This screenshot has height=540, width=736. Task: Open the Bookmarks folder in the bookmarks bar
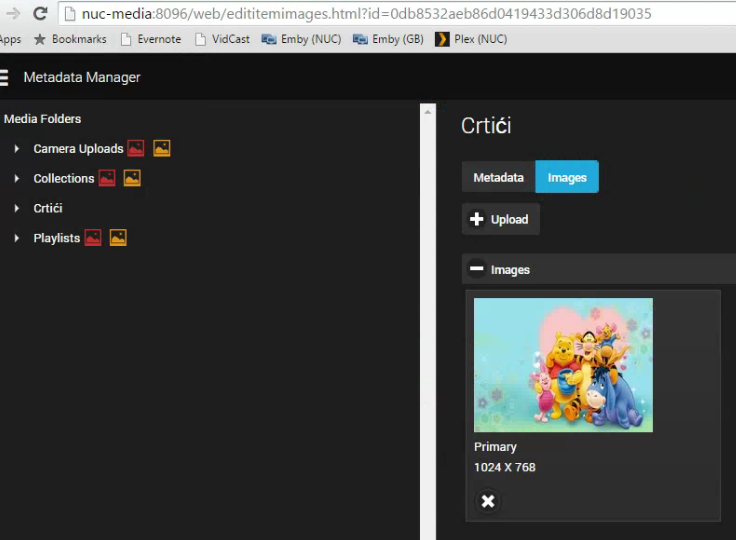pos(70,39)
